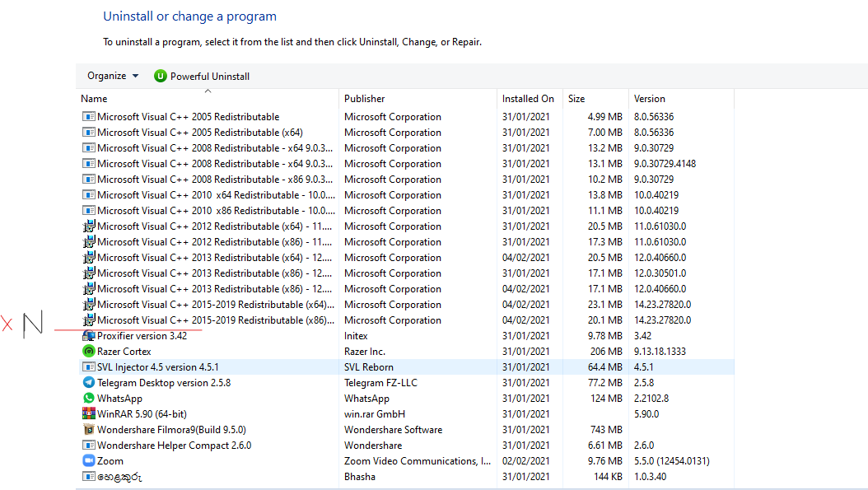Sort programs by Size column
The image size is (868, 490).
(576, 99)
